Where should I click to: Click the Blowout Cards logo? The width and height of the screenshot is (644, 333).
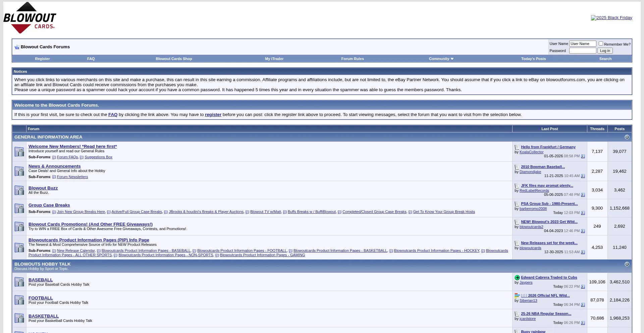[30, 18]
